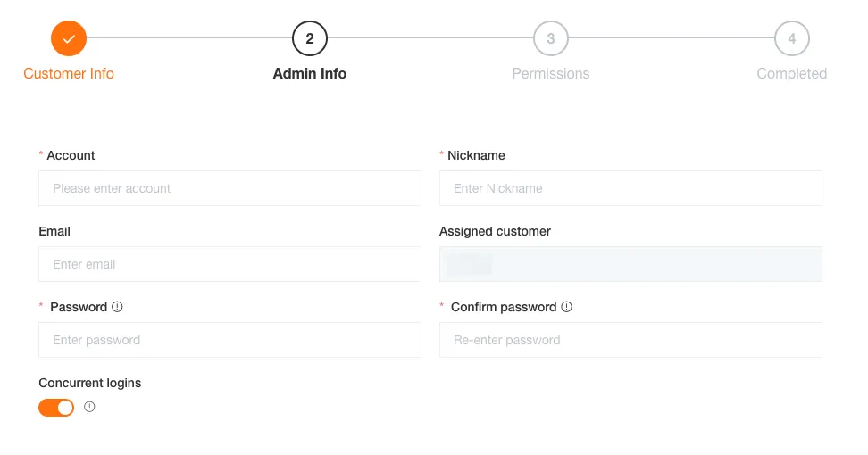
Task: Focus the Enter password field
Action: [x=230, y=340]
